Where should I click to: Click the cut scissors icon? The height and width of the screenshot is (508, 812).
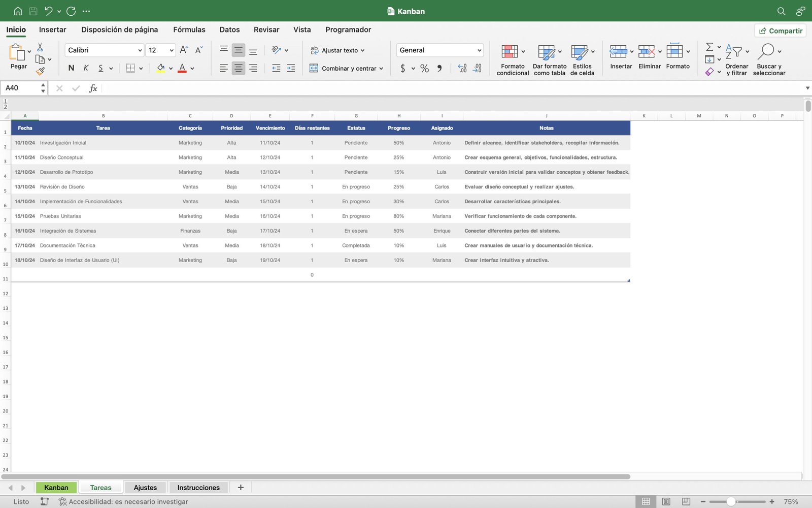click(40, 47)
